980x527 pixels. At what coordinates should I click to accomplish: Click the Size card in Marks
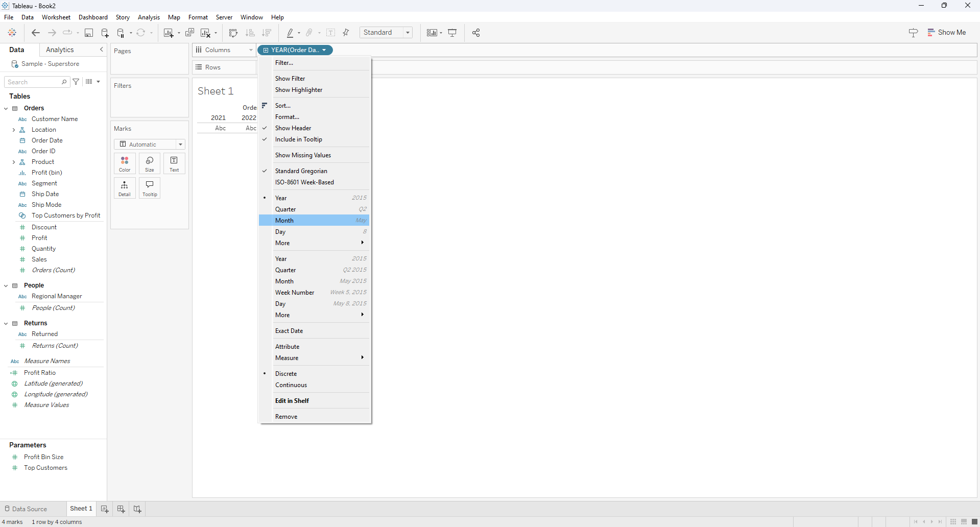(x=150, y=163)
